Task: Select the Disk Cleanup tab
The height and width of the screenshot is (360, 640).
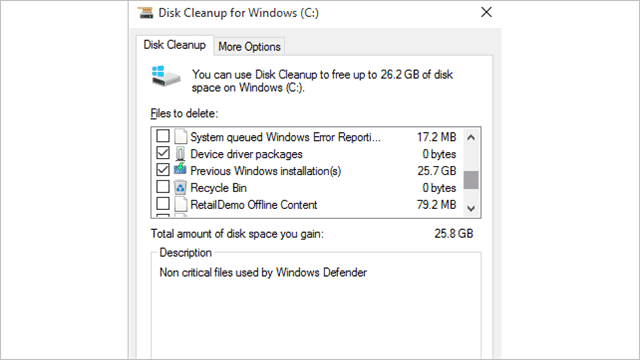Action: (175, 45)
